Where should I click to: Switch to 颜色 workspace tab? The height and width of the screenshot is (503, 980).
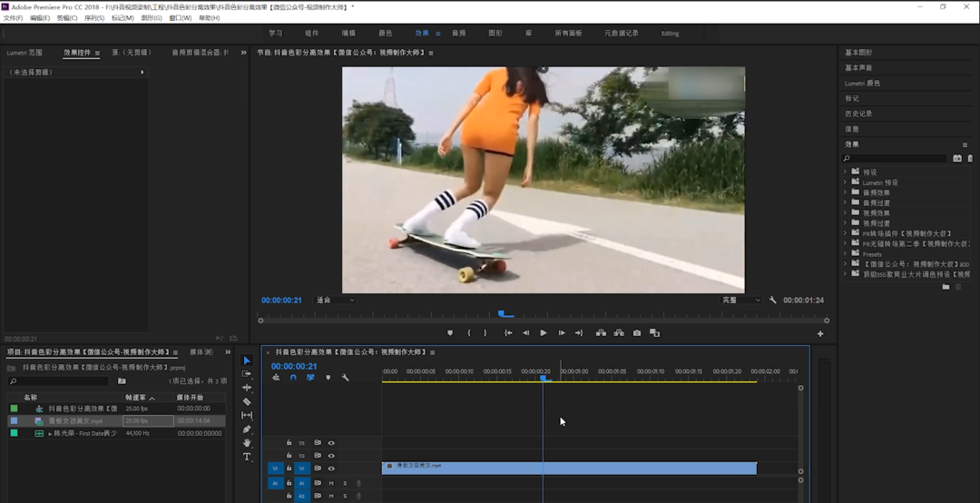click(386, 34)
